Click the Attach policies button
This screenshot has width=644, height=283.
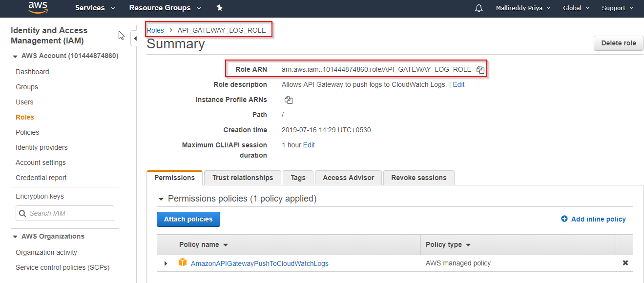pos(188,219)
